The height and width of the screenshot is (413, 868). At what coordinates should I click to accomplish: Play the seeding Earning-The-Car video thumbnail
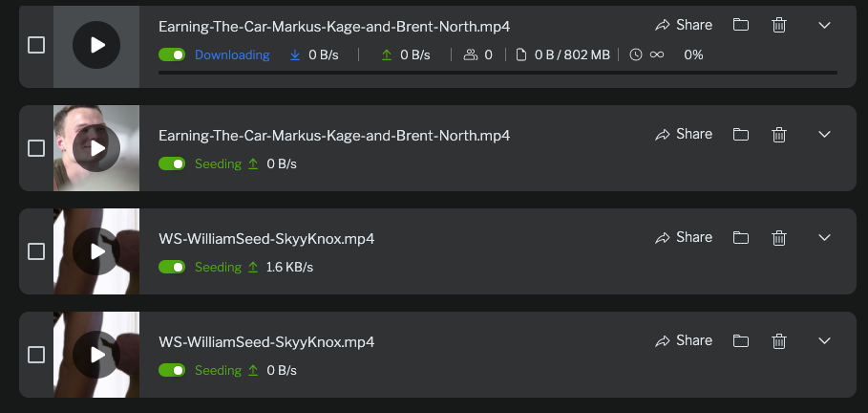click(x=96, y=148)
